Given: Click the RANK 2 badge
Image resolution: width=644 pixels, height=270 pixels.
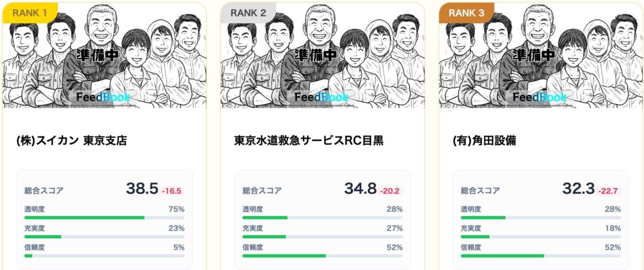Looking at the screenshot, I should (x=248, y=12).
